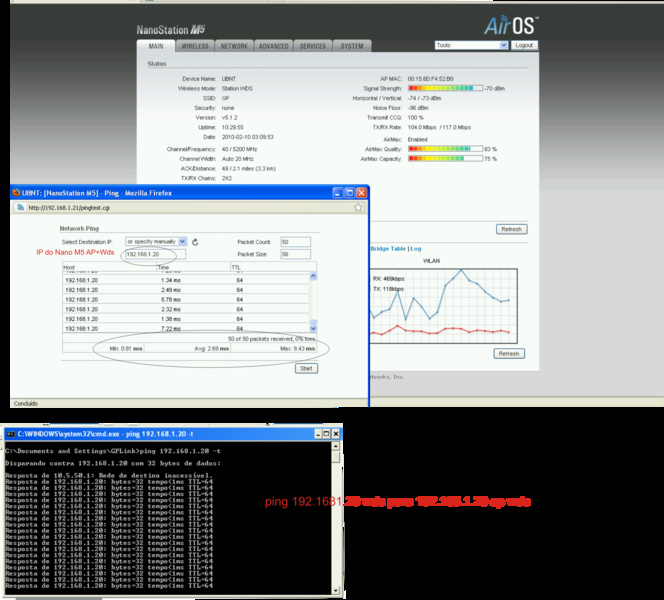
Task: Click the Concluído status bar text
Action: pos(25,404)
